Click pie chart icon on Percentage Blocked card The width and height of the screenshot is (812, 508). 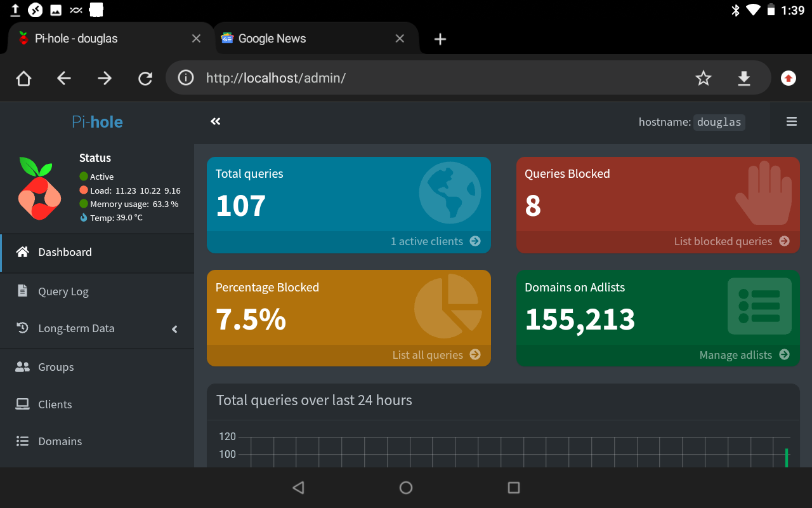pos(448,306)
